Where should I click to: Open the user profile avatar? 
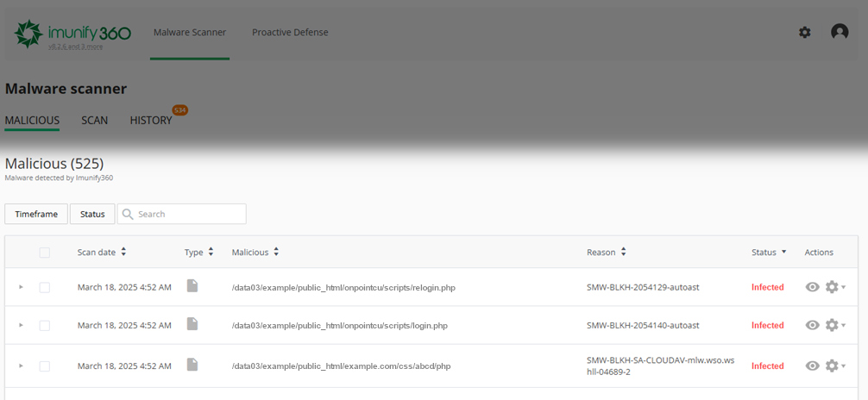840,32
